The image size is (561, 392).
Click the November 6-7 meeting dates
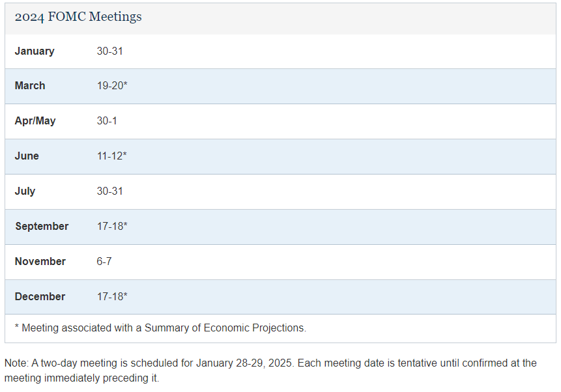click(x=104, y=262)
